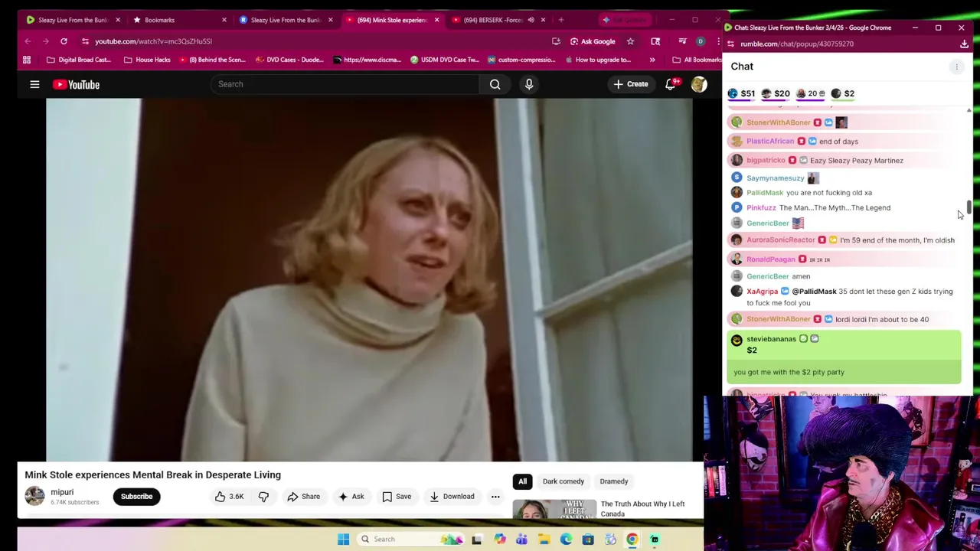This screenshot has width=980, height=551.
Task: Click the Chrome address bar URL
Action: click(x=154, y=41)
